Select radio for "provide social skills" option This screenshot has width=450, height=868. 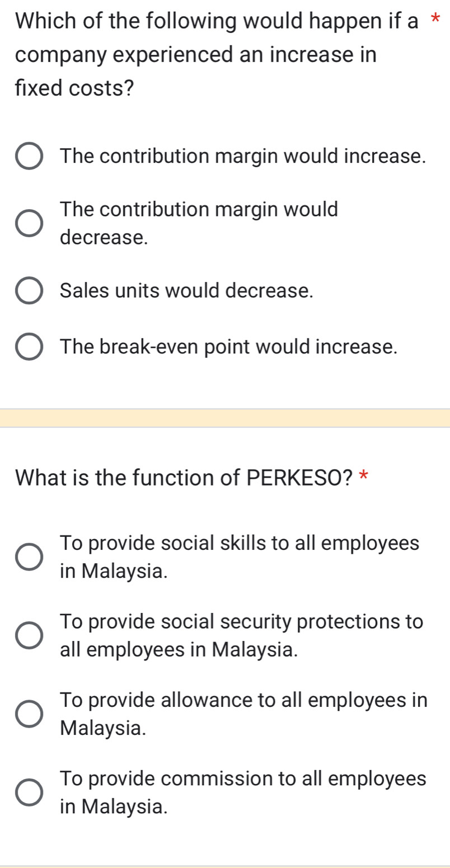(29, 557)
